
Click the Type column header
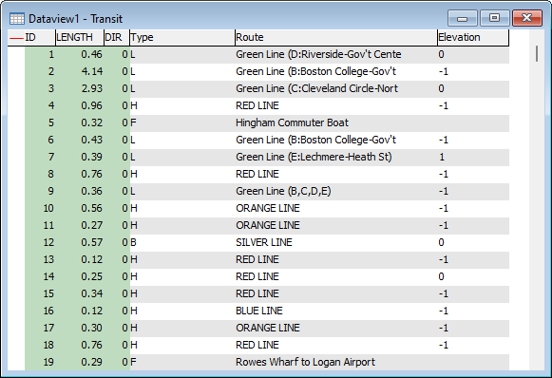point(182,37)
